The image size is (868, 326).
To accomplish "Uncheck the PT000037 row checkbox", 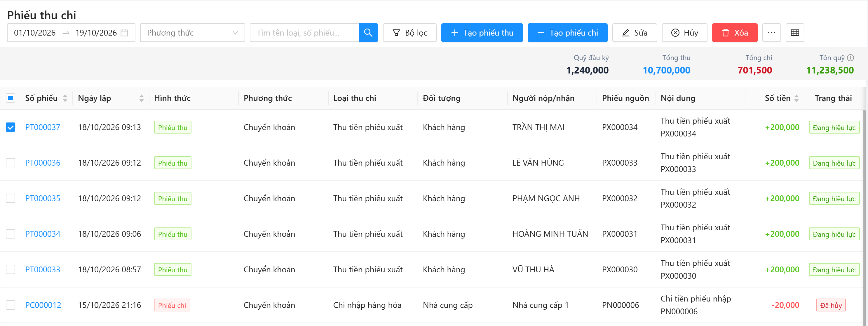I will click(x=11, y=127).
